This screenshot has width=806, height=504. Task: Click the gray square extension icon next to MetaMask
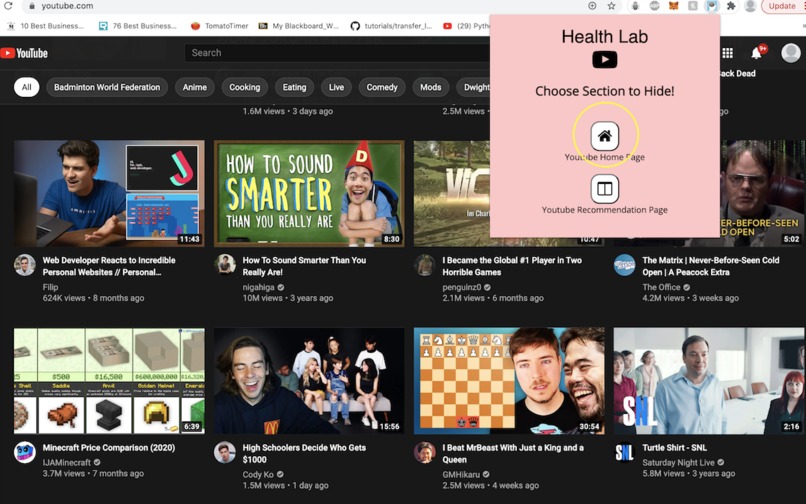693,6
